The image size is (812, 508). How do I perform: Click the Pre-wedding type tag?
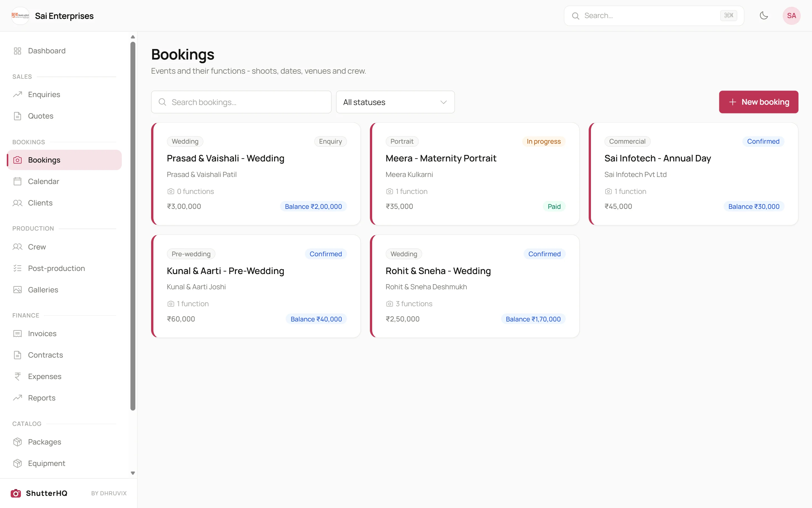click(x=191, y=254)
